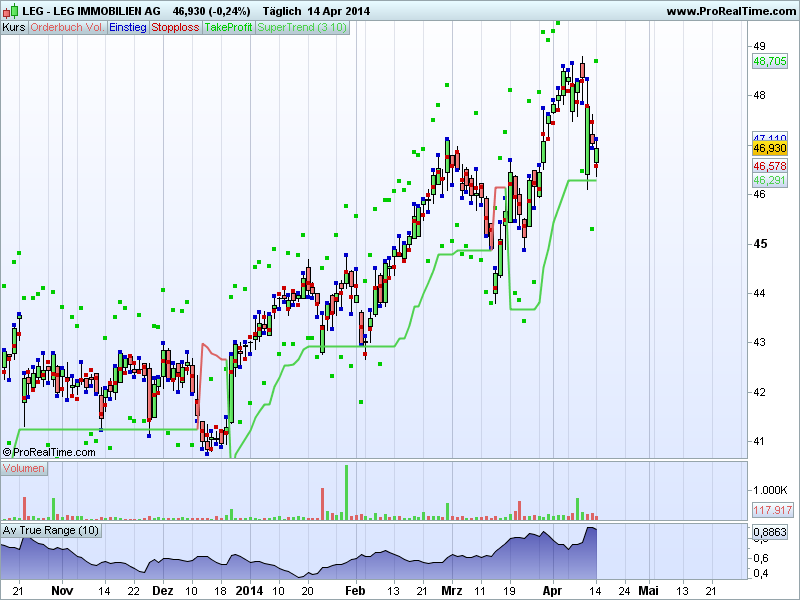The height and width of the screenshot is (600, 800).
Task: Click the 117.917 volume value tag
Action: pyautogui.click(x=770, y=510)
